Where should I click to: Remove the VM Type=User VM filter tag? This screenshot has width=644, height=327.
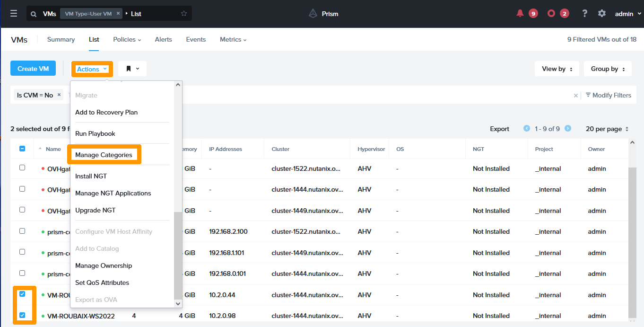(118, 14)
